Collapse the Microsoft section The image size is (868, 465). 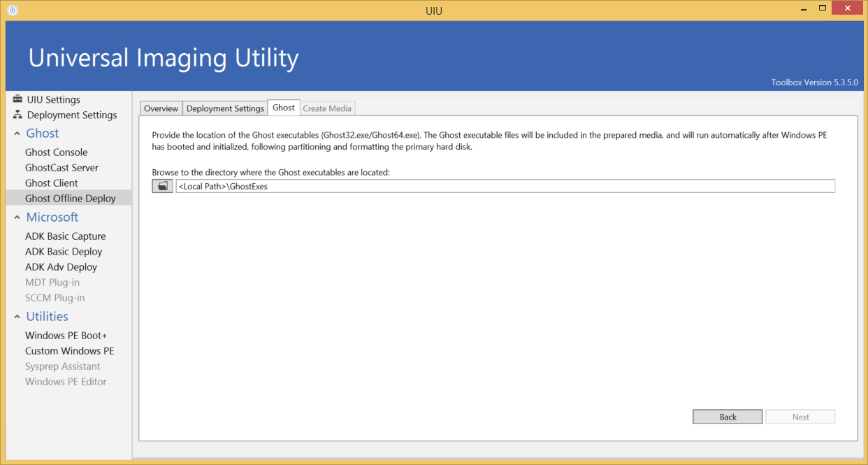17,217
